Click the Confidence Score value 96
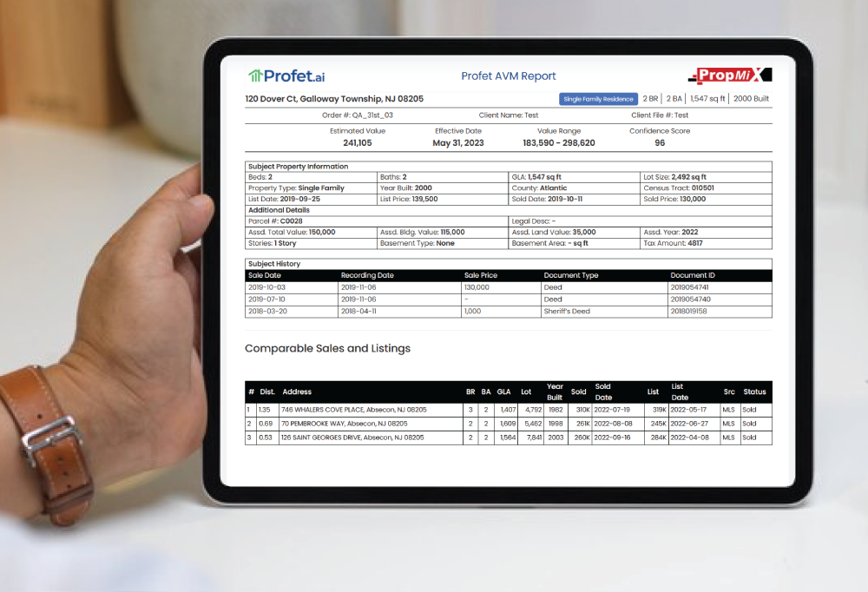This screenshot has width=868, height=592. tap(660, 142)
